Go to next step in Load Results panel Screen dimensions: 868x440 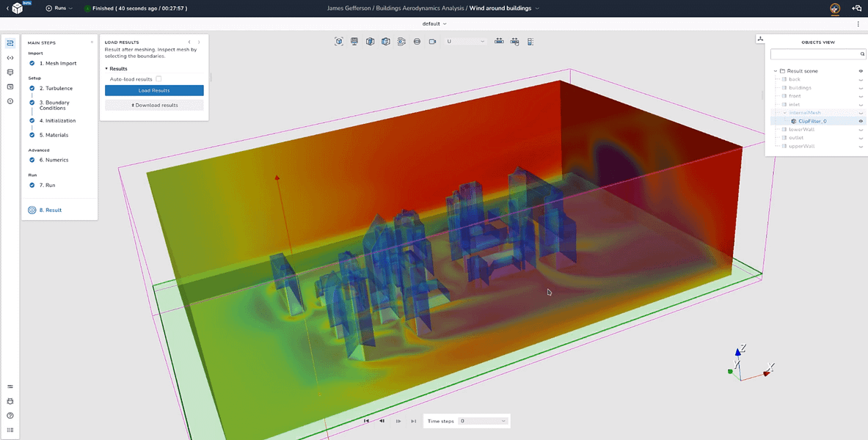pos(200,42)
